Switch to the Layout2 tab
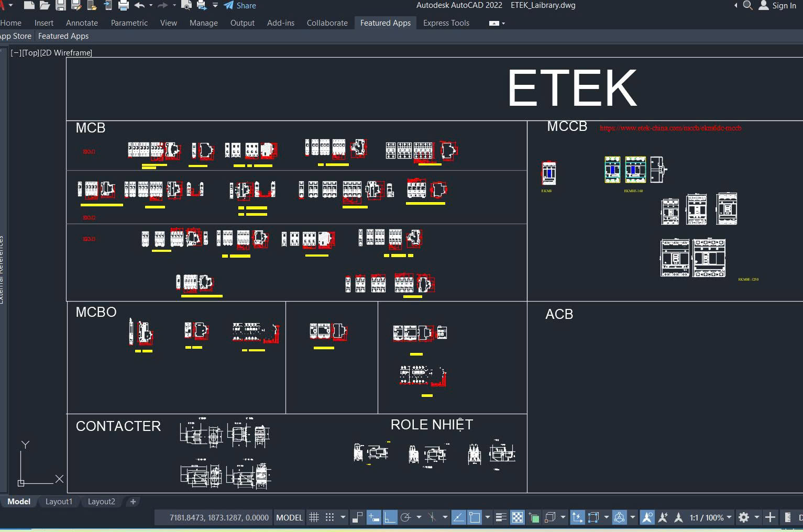Screen dimensions: 803x532 pos(101,502)
